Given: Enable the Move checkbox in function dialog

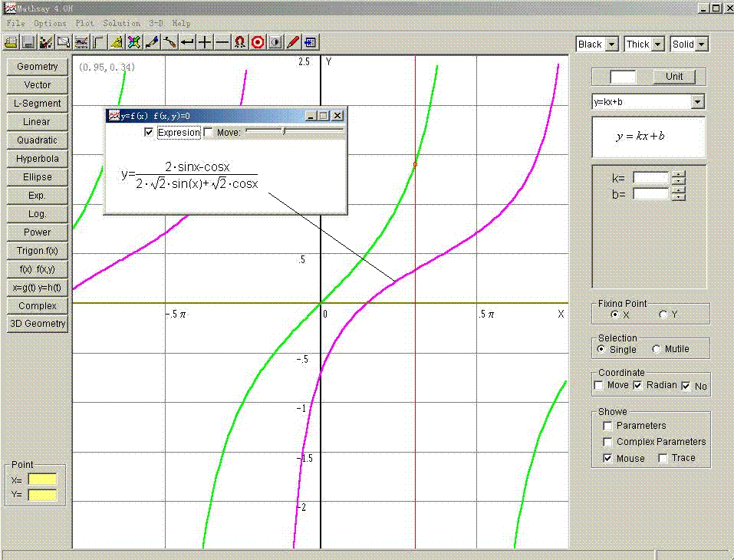Looking at the screenshot, I should pyautogui.click(x=209, y=133).
